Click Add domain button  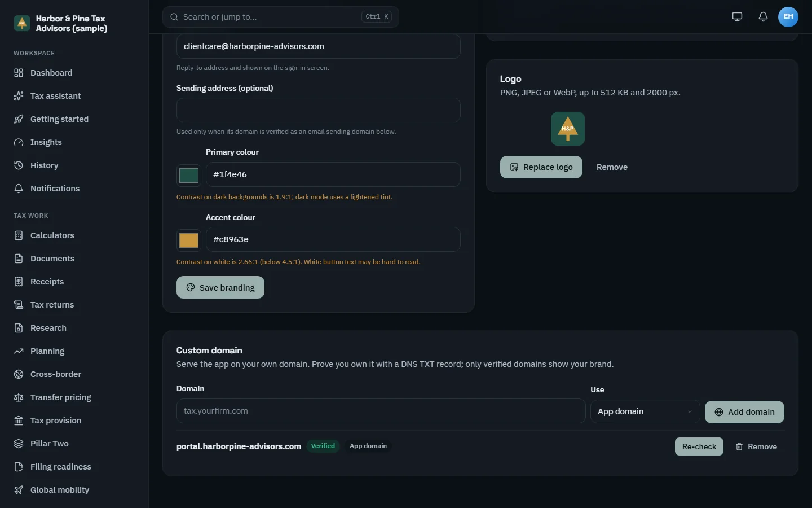click(744, 412)
